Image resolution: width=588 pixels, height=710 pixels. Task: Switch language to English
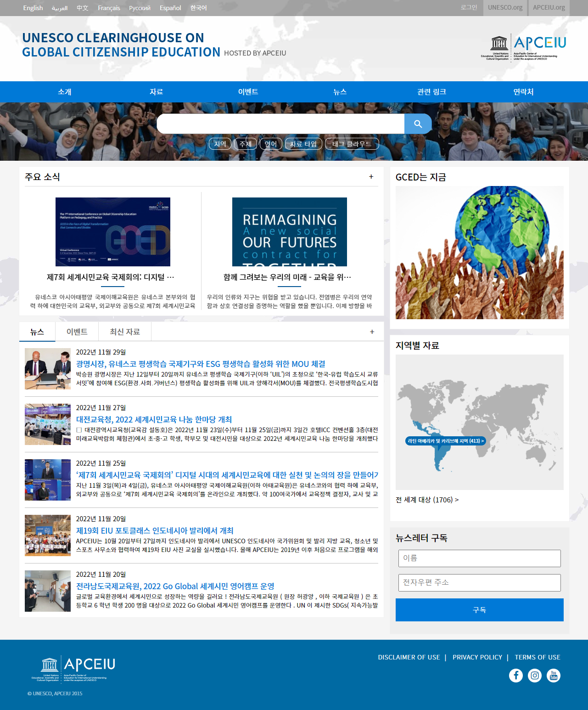[33, 8]
